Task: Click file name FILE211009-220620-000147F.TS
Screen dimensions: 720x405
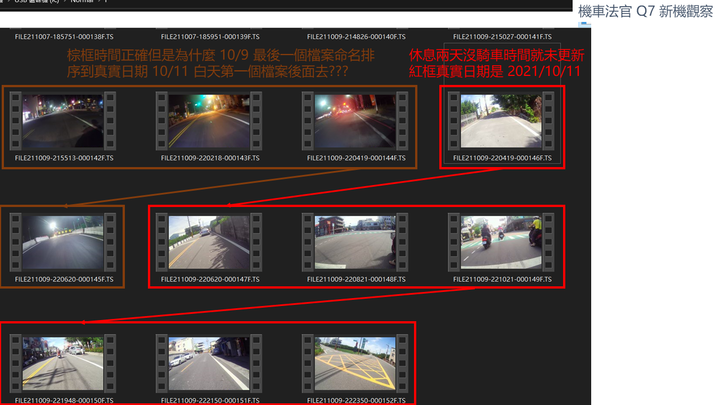Action: click(x=210, y=279)
